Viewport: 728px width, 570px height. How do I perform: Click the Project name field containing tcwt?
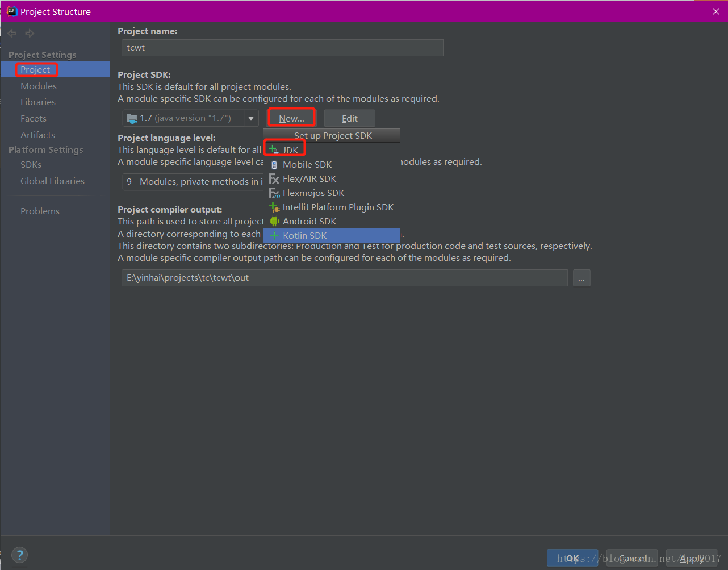(283, 48)
